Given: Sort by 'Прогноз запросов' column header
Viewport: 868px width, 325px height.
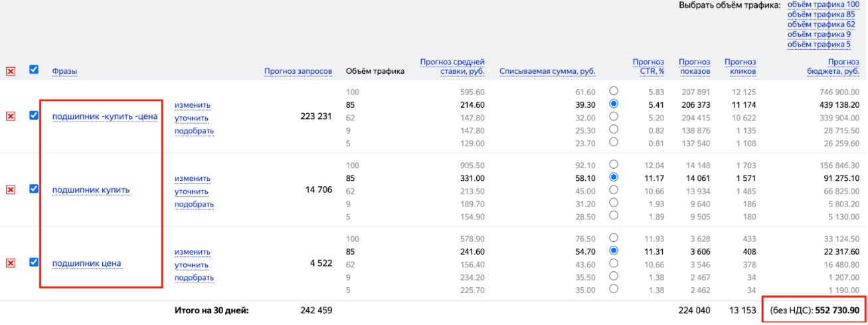Looking at the screenshot, I should (x=298, y=72).
